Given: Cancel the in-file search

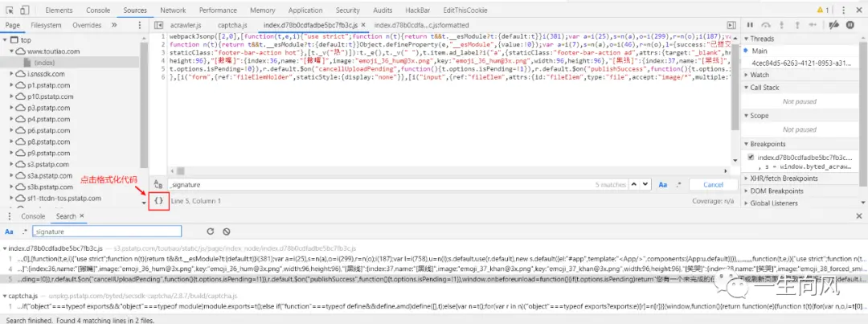Looking at the screenshot, I should [x=713, y=184].
